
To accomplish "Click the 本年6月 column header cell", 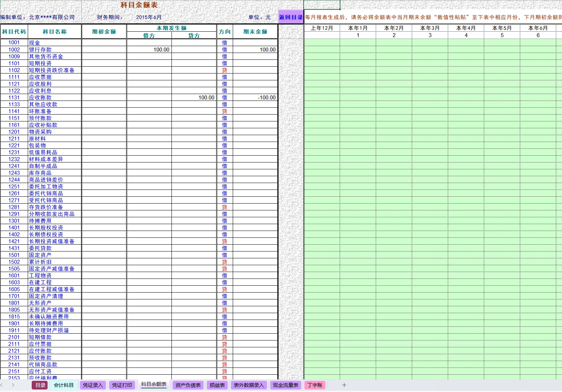I will [538, 28].
